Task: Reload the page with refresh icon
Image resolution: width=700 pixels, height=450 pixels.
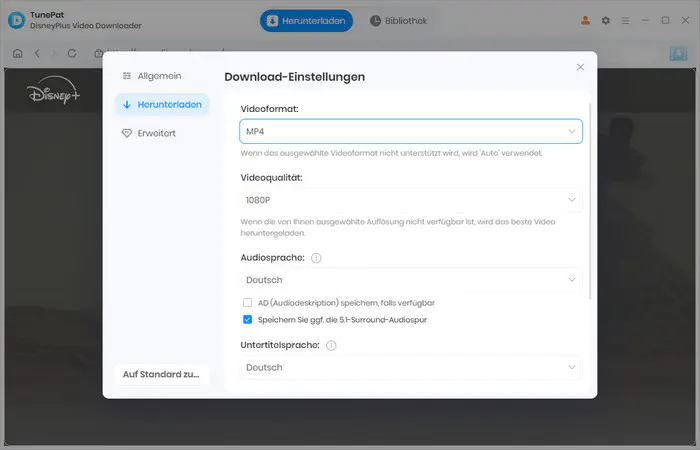Action: (x=72, y=54)
